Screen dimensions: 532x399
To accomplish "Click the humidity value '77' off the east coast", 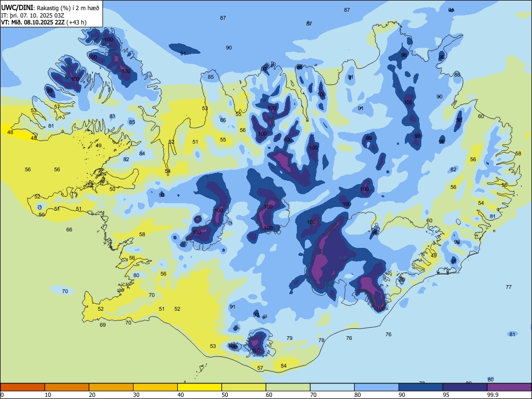I will 509,287.
